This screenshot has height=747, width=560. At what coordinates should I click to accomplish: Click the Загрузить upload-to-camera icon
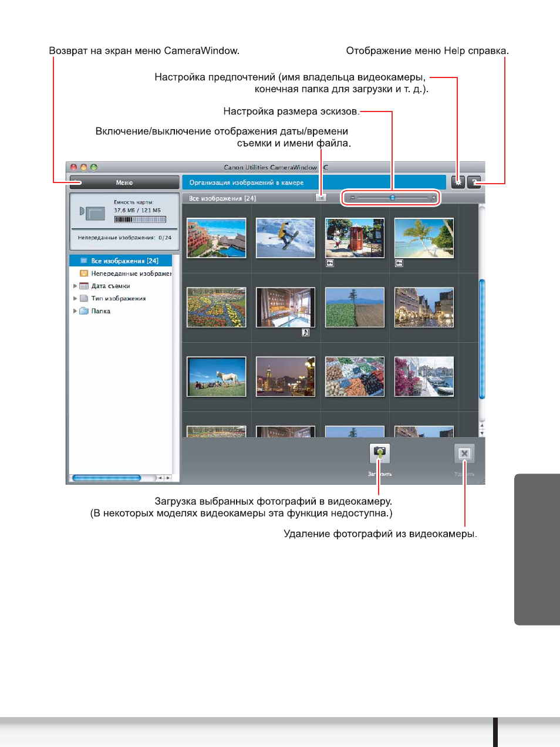(380, 453)
